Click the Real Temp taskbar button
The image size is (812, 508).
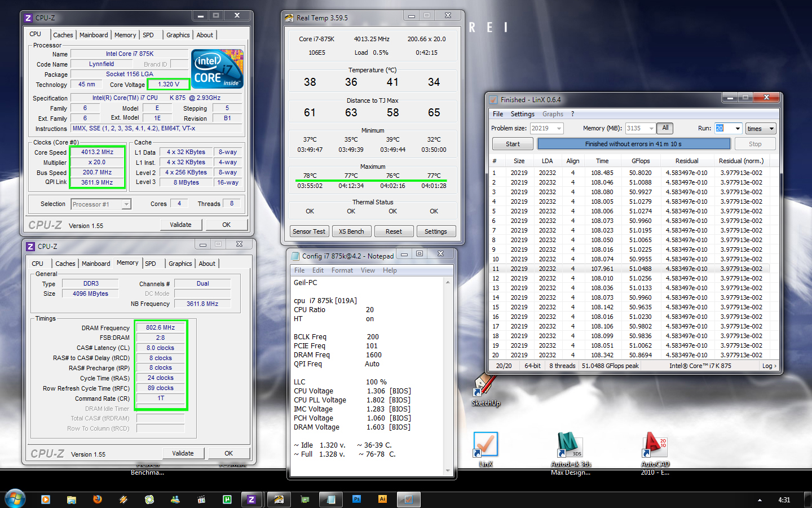coord(279,500)
